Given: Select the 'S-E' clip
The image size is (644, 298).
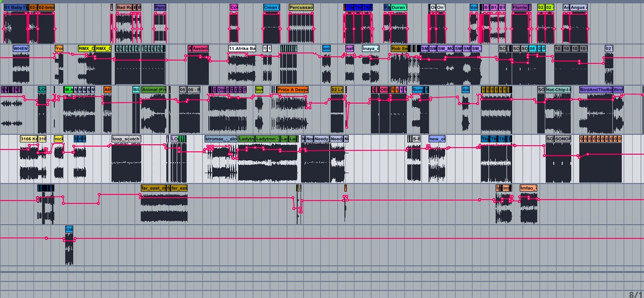Looking at the screenshot, I should click(x=416, y=139).
